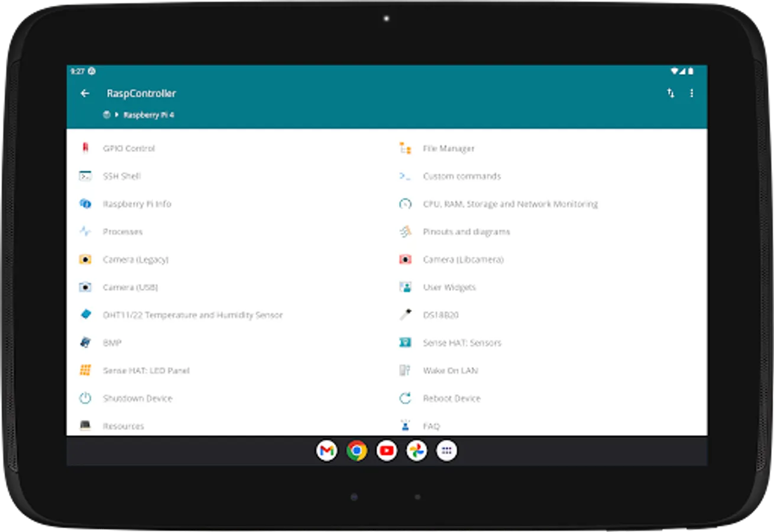Tap the DHT11/22 sensor icon

[x=85, y=315]
